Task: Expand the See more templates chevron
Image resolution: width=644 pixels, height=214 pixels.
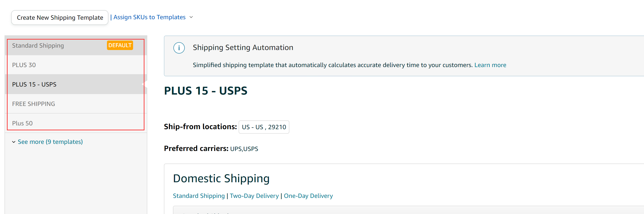Action: click(14, 142)
